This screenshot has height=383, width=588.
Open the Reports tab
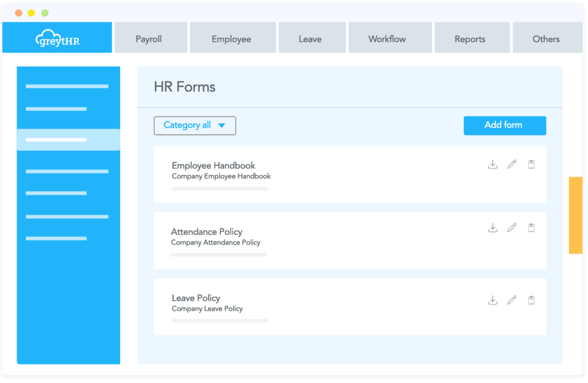click(470, 39)
